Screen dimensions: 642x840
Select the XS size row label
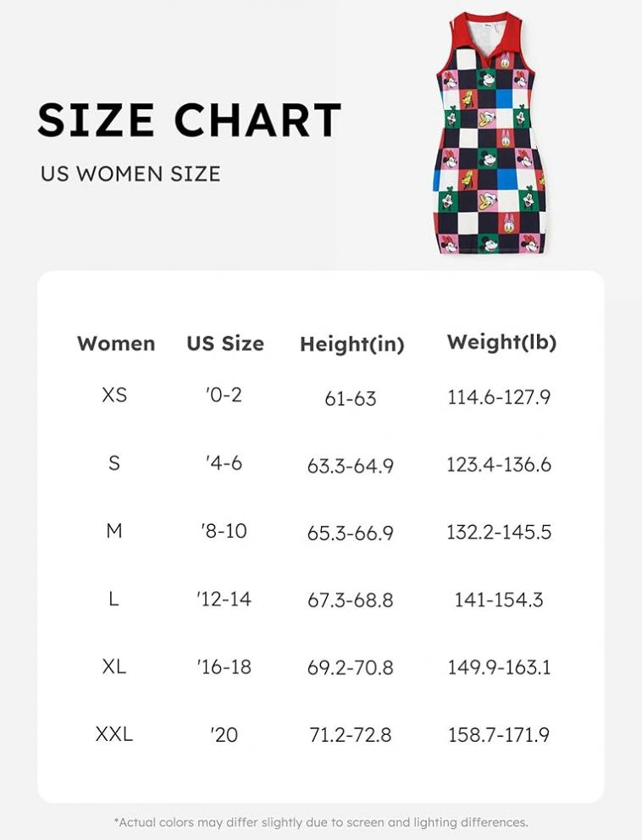point(114,395)
